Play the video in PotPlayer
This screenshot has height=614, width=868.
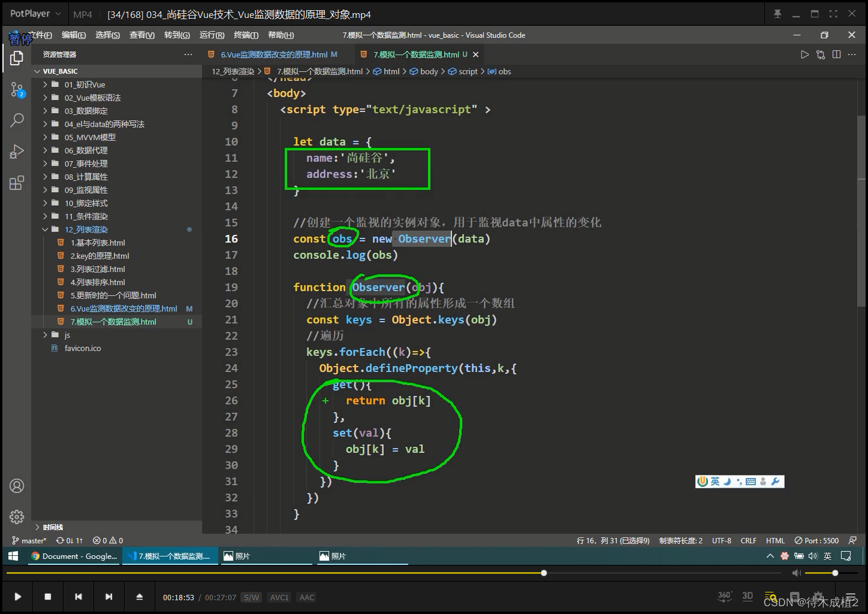click(x=17, y=597)
